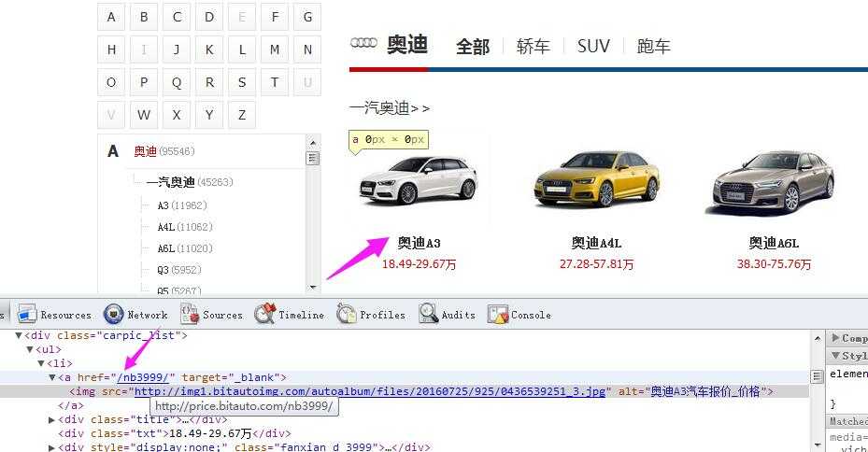Filter brands by letter S
This screenshot has width=868, height=452.
[242, 82]
